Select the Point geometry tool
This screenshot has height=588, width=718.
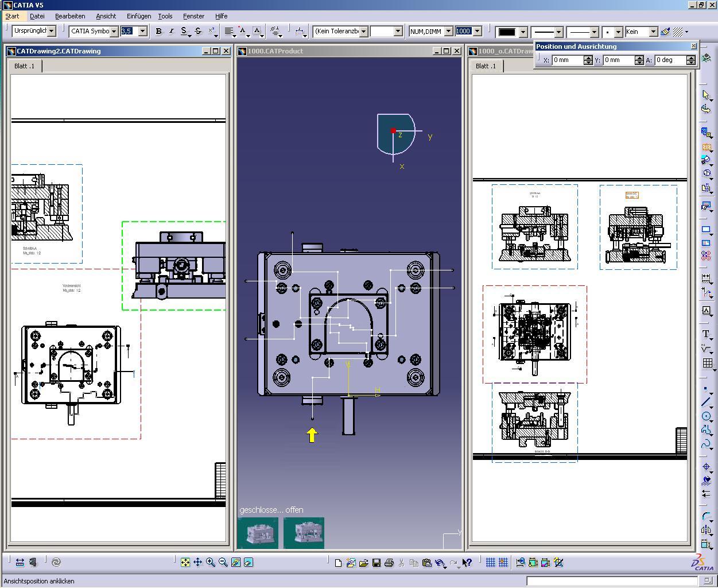click(x=707, y=389)
